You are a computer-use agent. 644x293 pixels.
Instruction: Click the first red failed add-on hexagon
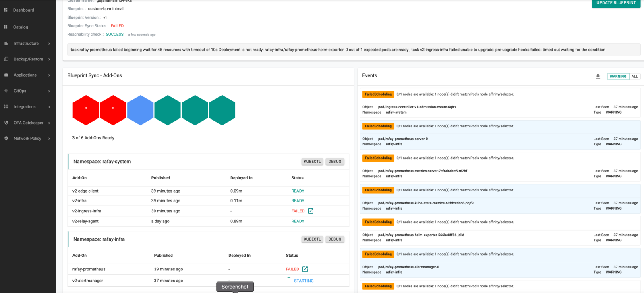point(86,110)
